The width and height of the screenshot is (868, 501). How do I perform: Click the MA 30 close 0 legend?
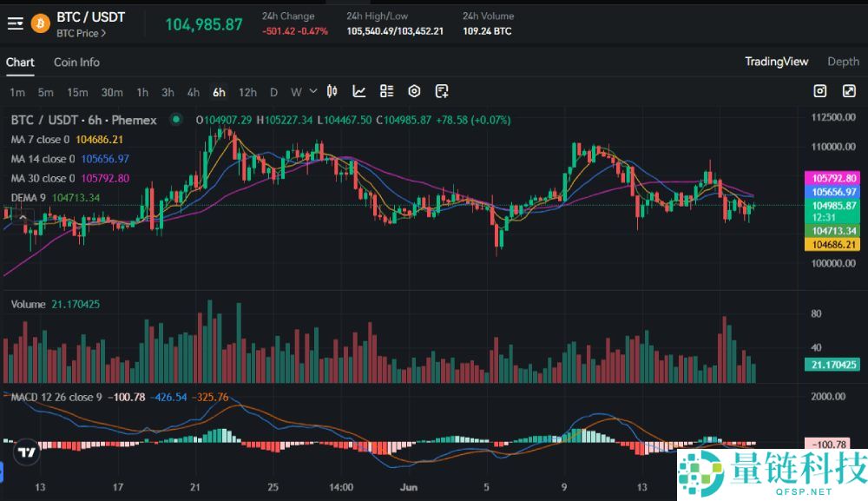(43, 178)
